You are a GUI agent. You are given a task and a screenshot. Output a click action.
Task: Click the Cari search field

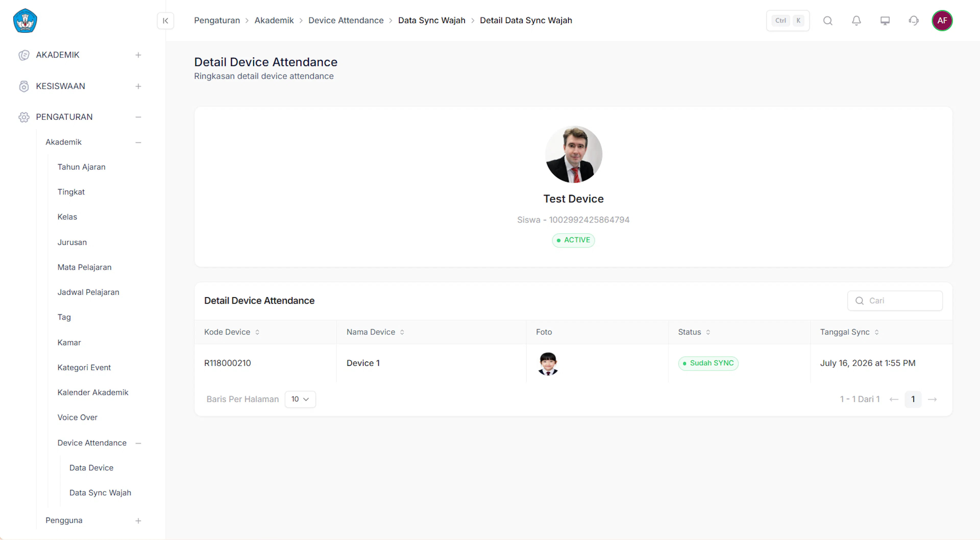click(x=895, y=301)
